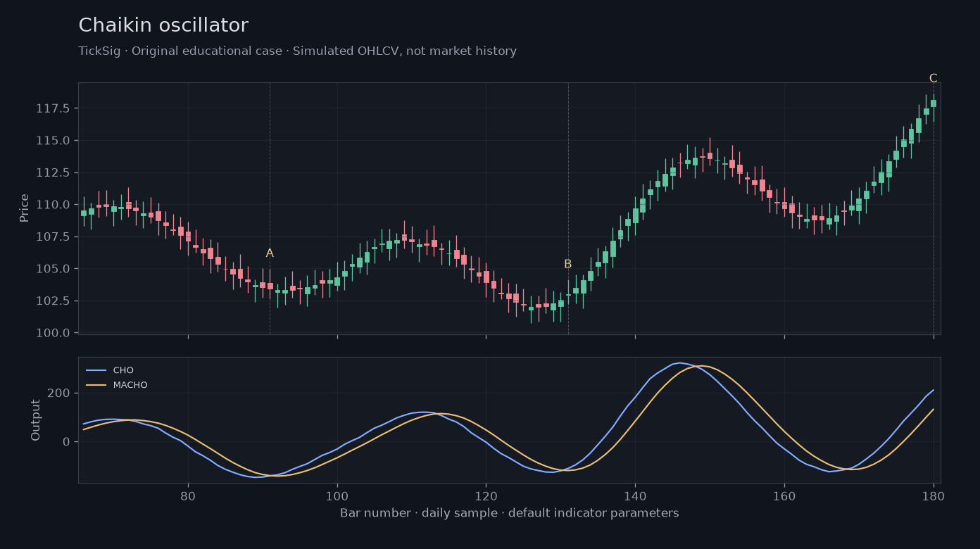Click bar number tick 180
The image size is (980, 549).
pos(934,496)
